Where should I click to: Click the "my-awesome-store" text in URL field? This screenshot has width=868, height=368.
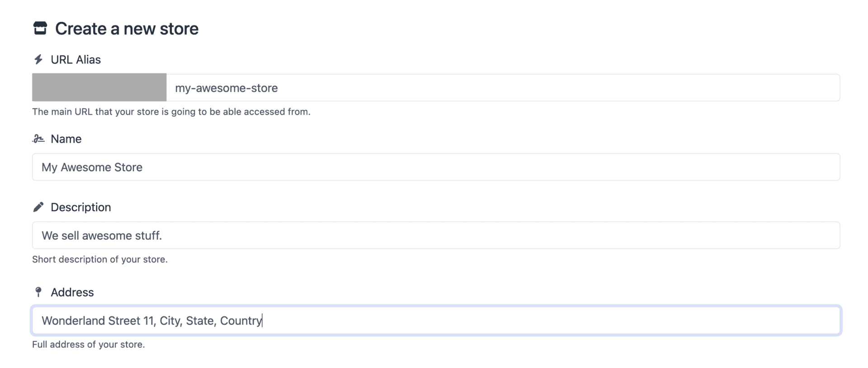coord(226,88)
